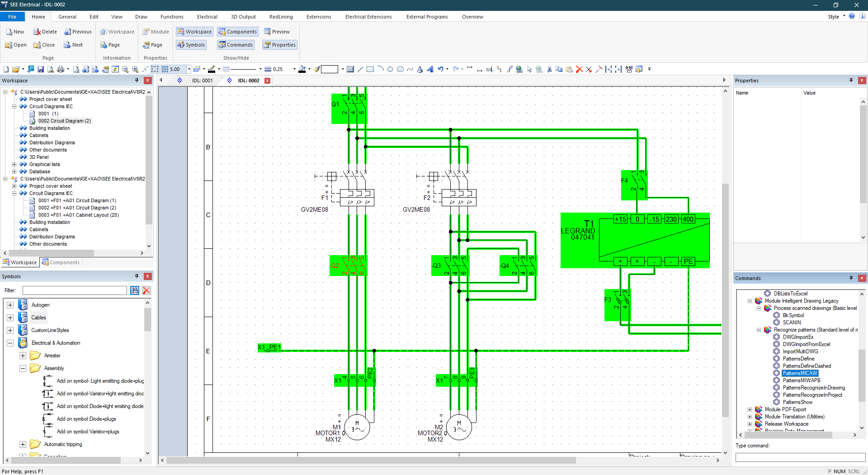Click the Undo arrow icon
This screenshot has height=475, width=868.
440,69
